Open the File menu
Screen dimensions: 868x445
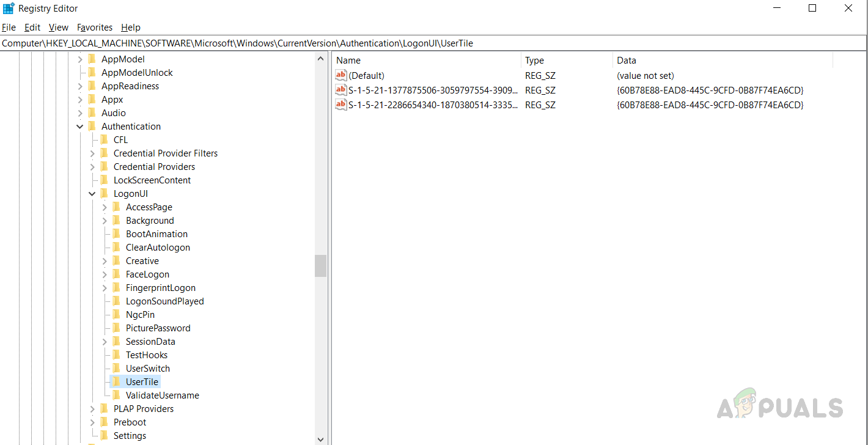click(9, 28)
